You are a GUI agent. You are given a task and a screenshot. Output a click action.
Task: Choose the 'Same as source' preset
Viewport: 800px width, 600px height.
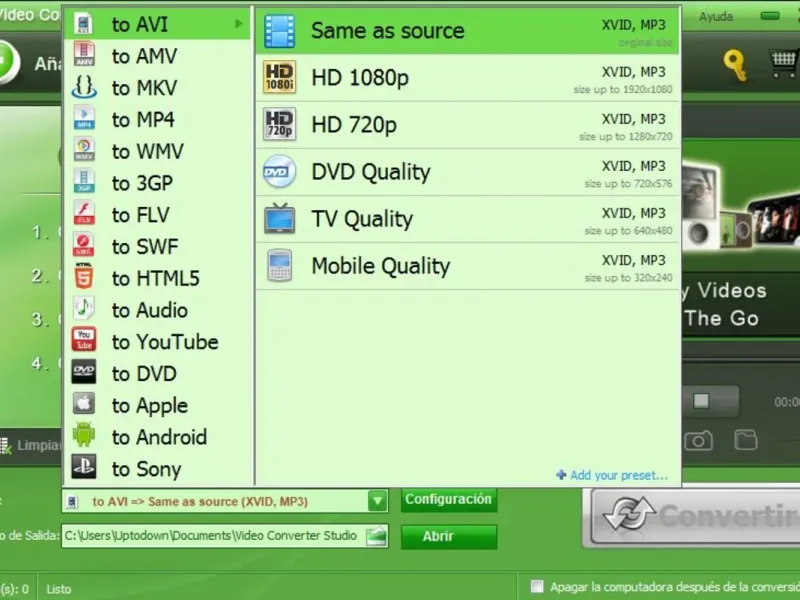(x=467, y=31)
